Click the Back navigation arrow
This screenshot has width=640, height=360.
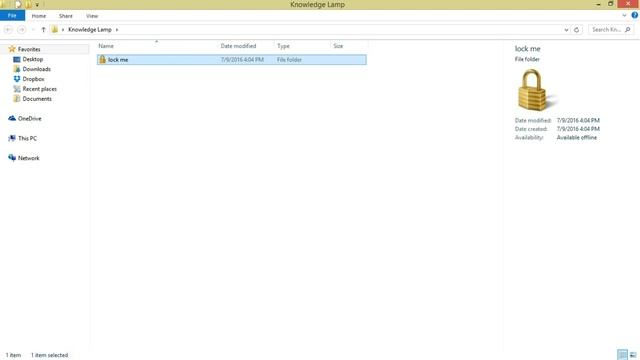pos(8,30)
